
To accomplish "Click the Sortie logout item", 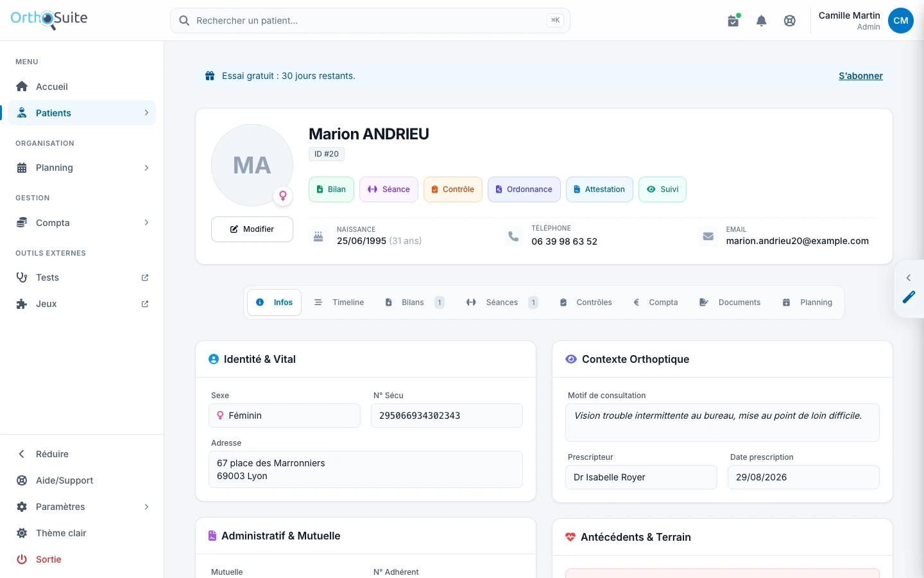I will [x=82, y=559].
